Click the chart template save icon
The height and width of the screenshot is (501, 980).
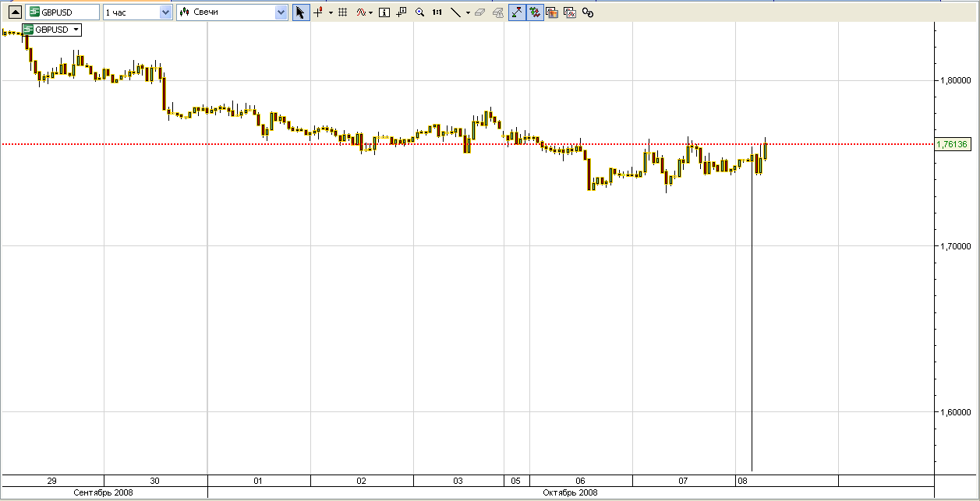coord(552,12)
